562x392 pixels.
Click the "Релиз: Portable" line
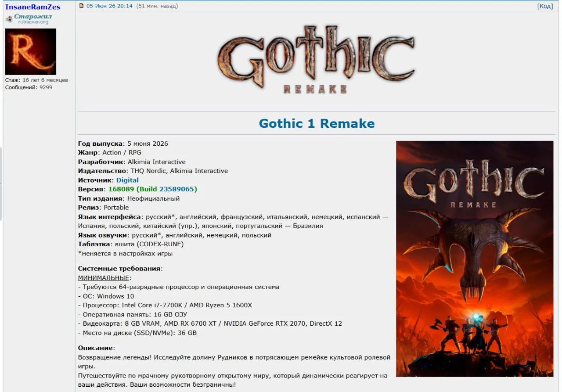point(104,208)
